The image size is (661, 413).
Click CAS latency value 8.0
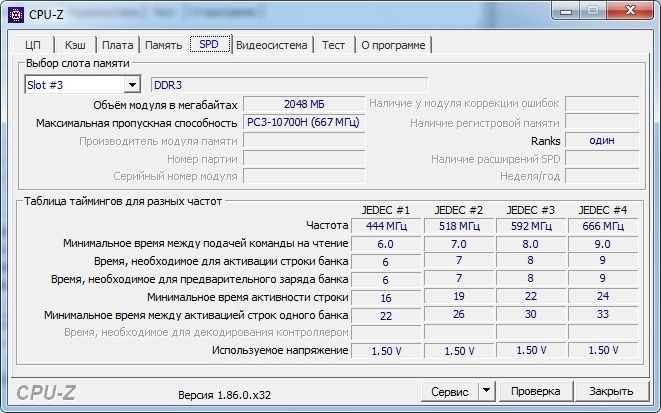point(531,244)
